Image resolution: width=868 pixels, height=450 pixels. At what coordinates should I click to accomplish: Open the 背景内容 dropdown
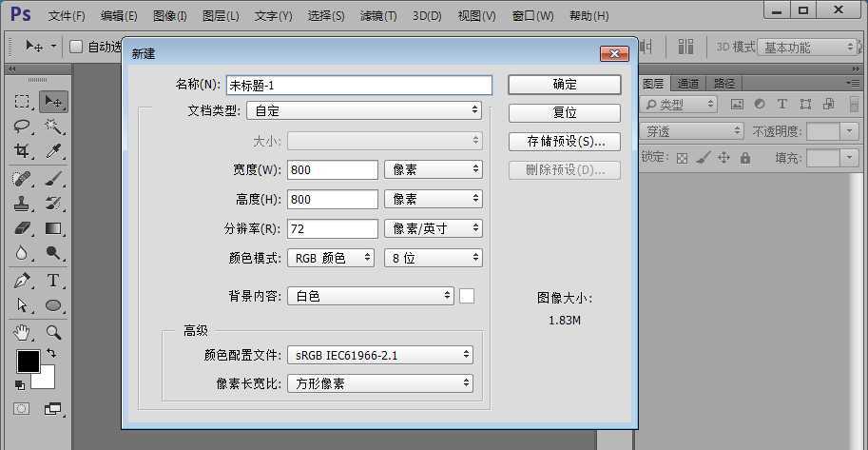372,296
